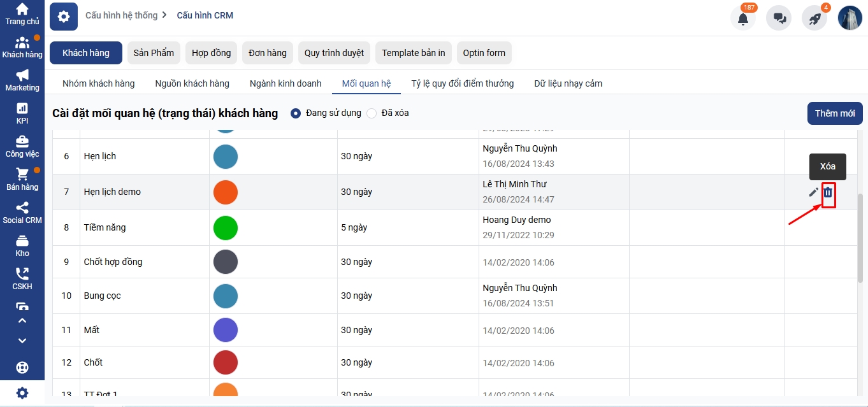Viewport: 868px width, 407px height.
Task: Open Social CRM from sidebar
Action: (22, 212)
